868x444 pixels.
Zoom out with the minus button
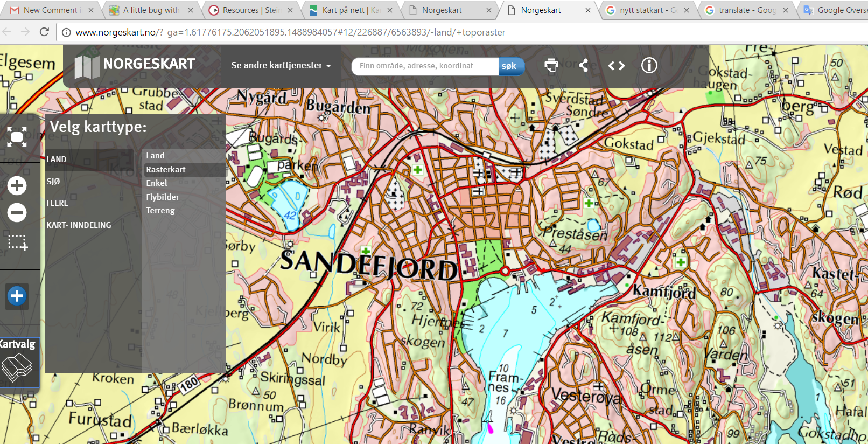[17, 212]
